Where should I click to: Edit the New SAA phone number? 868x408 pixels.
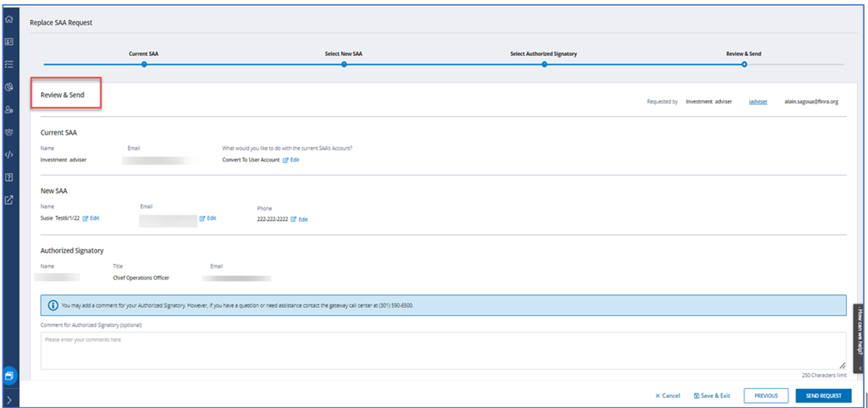click(299, 220)
